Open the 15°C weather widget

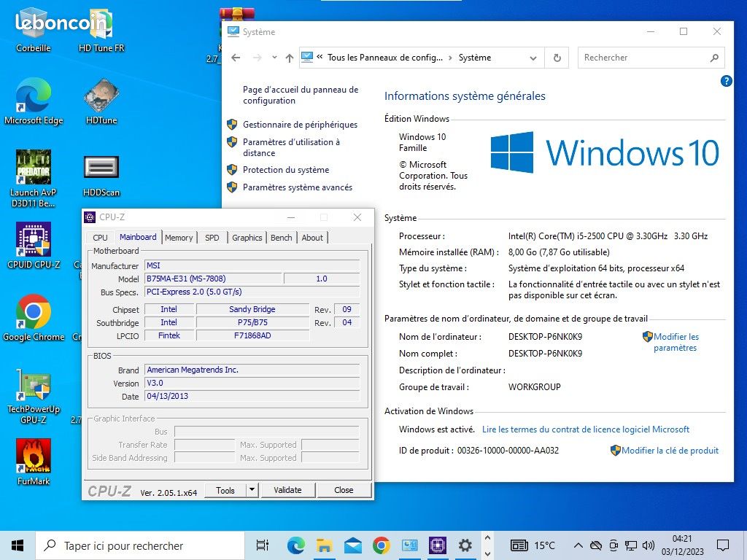tap(533, 545)
